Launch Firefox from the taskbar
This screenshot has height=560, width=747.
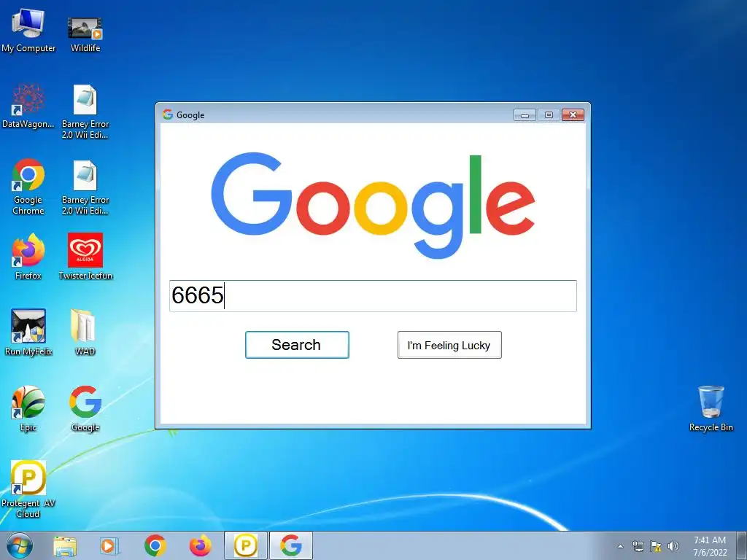pyautogui.click(x=200, y=545)
